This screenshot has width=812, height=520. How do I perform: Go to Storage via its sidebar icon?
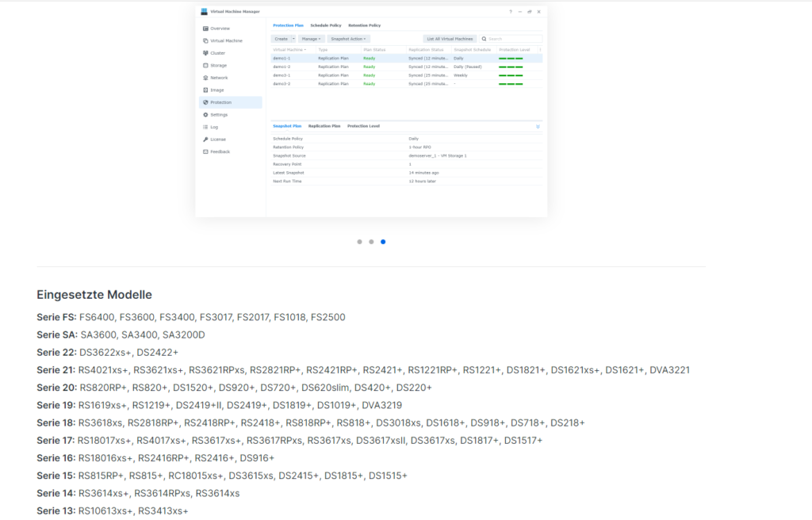click(206, 66)
